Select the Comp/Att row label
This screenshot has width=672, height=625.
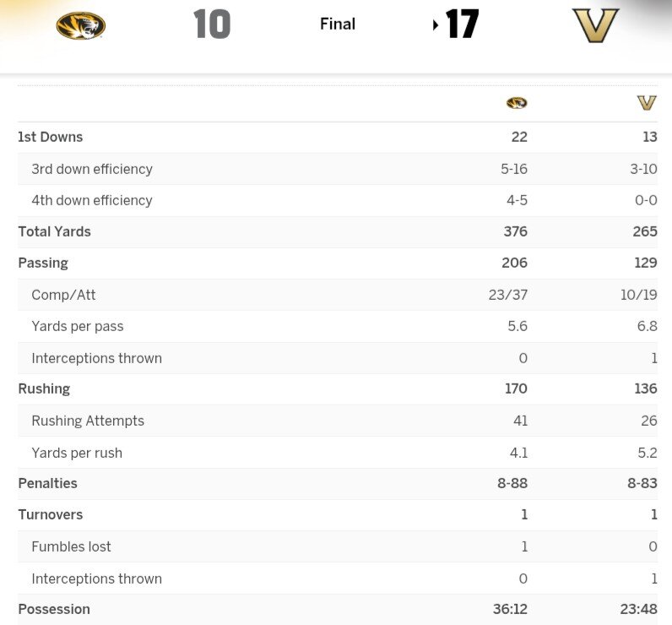click(63, 295)
